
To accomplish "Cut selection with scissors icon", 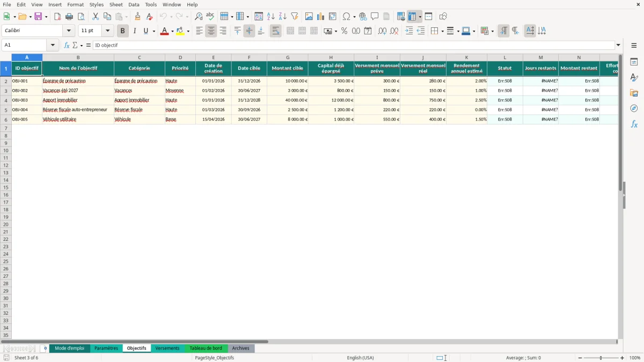I will click(x=96, y=17).
